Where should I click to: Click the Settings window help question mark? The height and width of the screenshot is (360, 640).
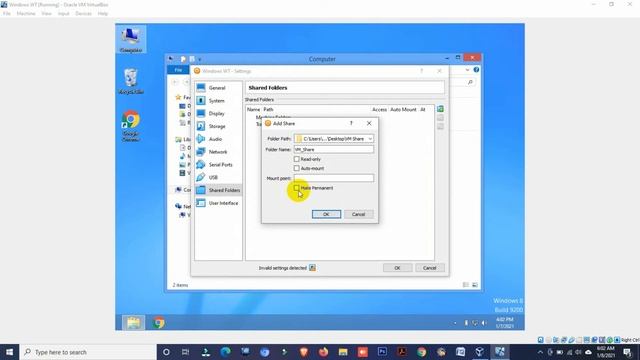point(422,71)
